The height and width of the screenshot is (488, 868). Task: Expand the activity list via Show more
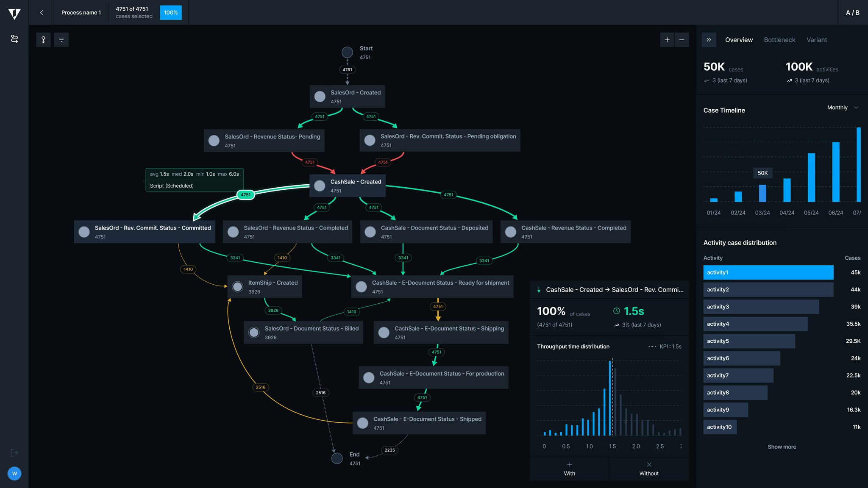click(x=782, y=446)
